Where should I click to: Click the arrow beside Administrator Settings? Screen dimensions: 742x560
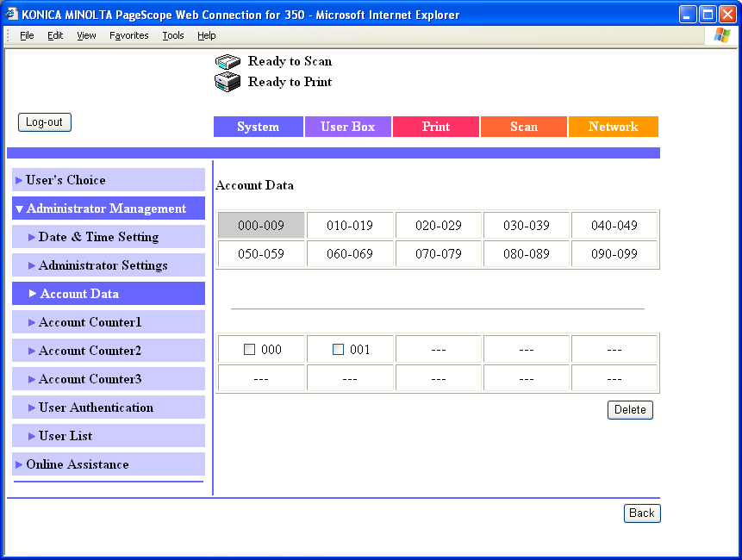[x=32, y=265]
